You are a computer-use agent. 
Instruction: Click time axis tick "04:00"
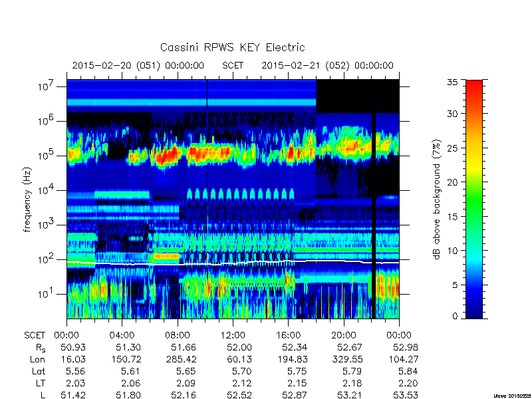tap(122, 336)
